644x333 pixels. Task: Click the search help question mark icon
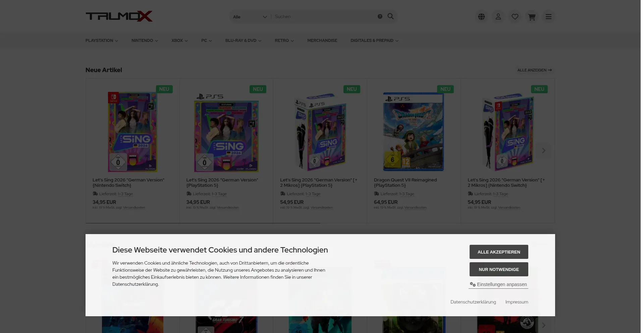coord(380,16)
